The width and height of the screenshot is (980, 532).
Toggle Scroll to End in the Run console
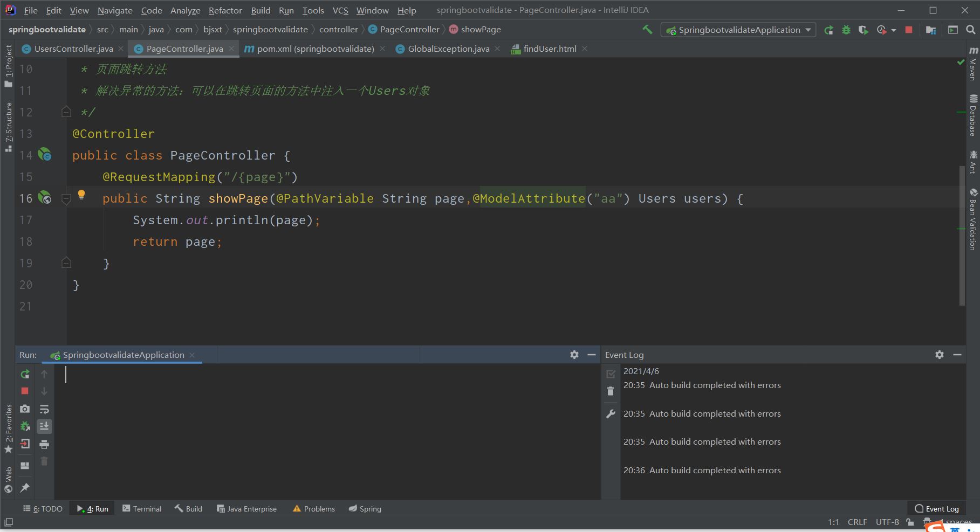[44, 426]
